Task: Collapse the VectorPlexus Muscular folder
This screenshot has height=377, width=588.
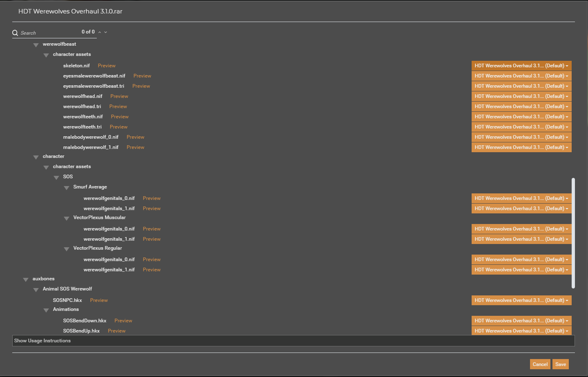Action: click(x=67, y=218)
